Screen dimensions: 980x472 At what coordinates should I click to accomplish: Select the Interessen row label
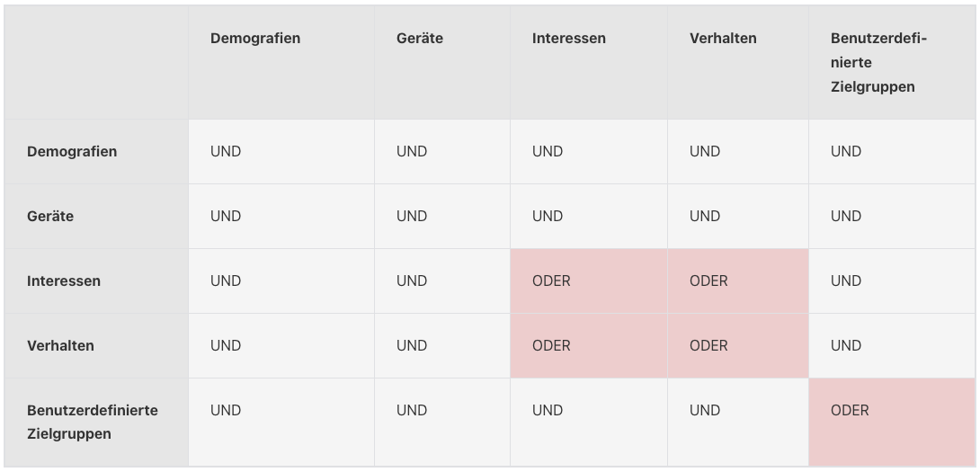[64, 281]
